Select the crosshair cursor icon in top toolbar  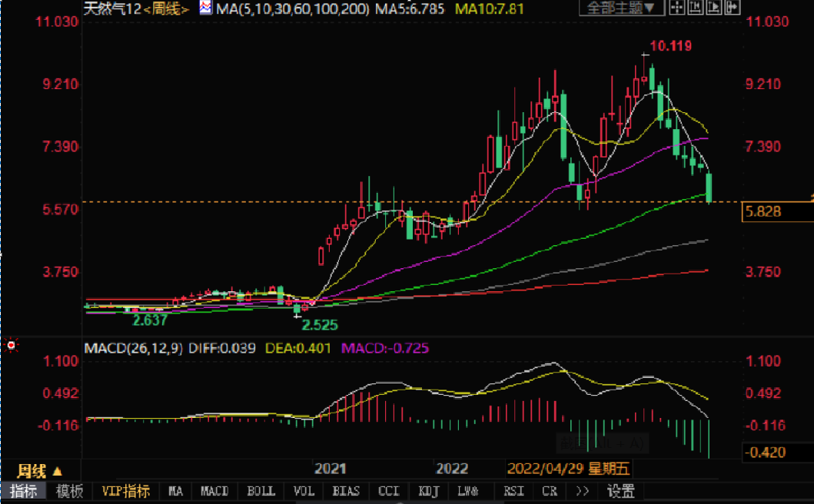[676, 8]
